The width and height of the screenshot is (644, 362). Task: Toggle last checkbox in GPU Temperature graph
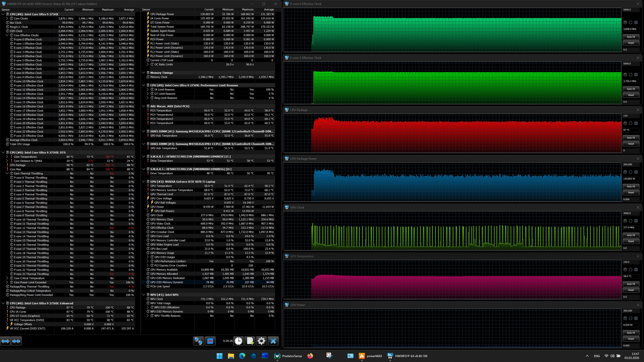pyautogui.click(x=636, y=270)
